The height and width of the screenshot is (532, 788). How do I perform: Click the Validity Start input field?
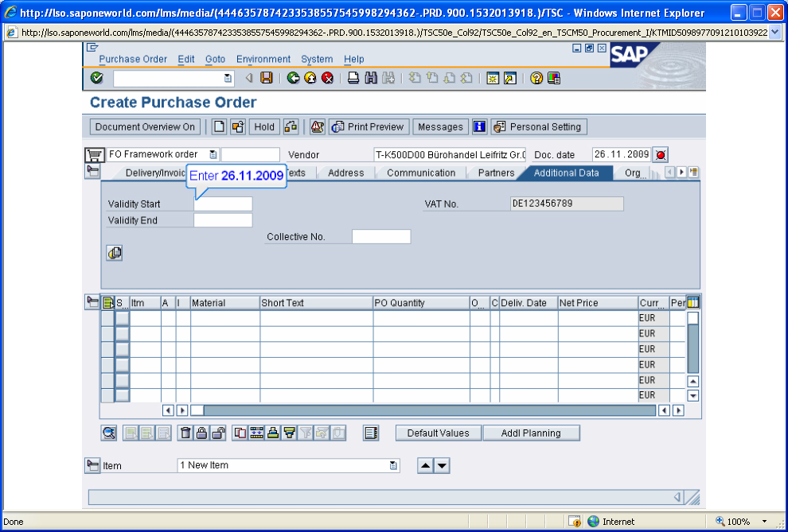223,204
